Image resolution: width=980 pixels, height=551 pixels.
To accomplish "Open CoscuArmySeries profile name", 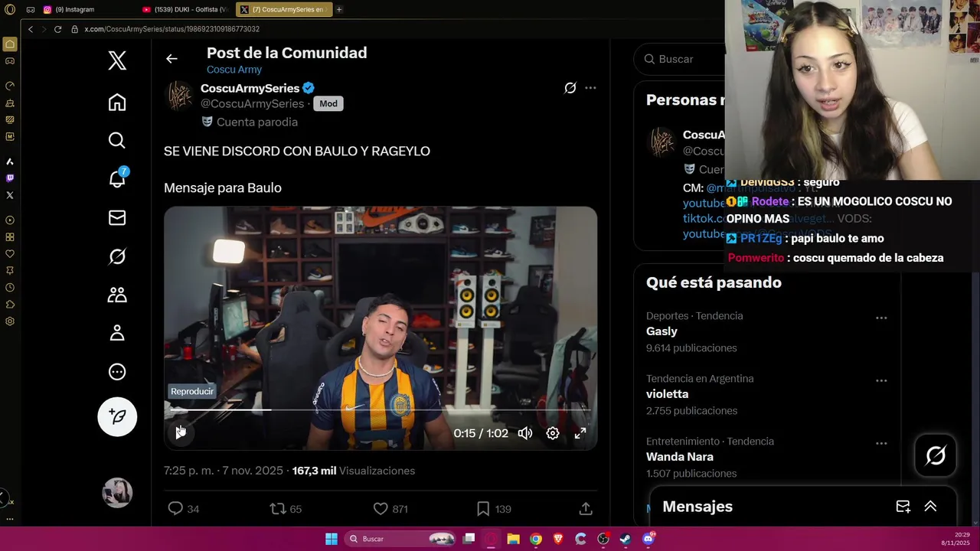I will click(x=250, y=88).
